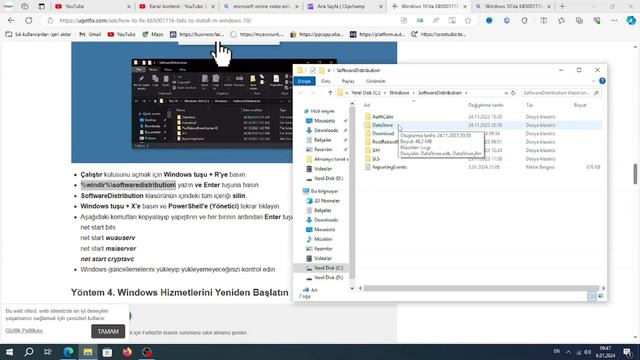The width and height of the screenshot is (640, 360).
Task: Open quick access toolbar dropdown arrow
Action: 329,70
